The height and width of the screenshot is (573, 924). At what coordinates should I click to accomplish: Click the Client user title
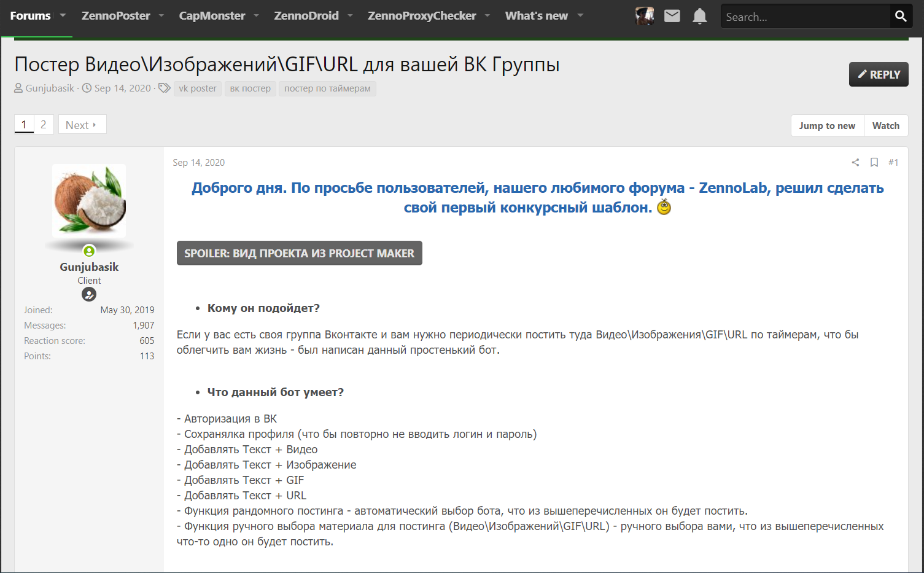click(89, 280)
